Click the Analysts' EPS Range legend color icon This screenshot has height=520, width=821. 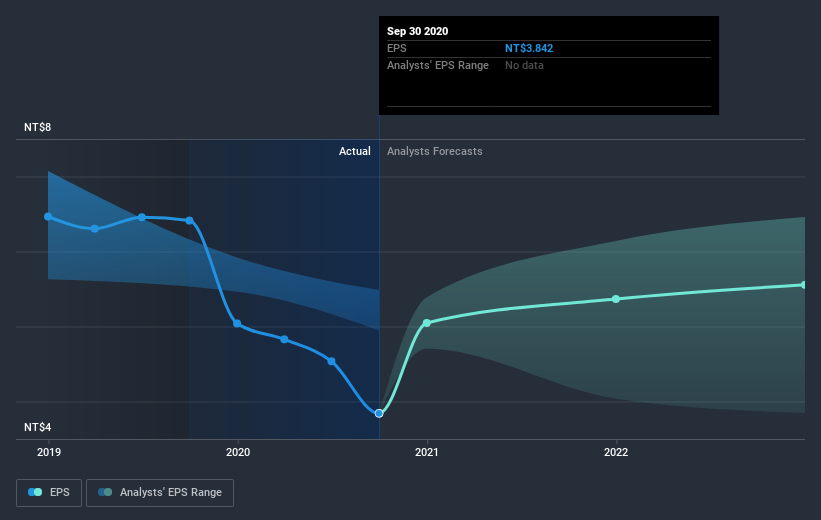coord(105,492)
